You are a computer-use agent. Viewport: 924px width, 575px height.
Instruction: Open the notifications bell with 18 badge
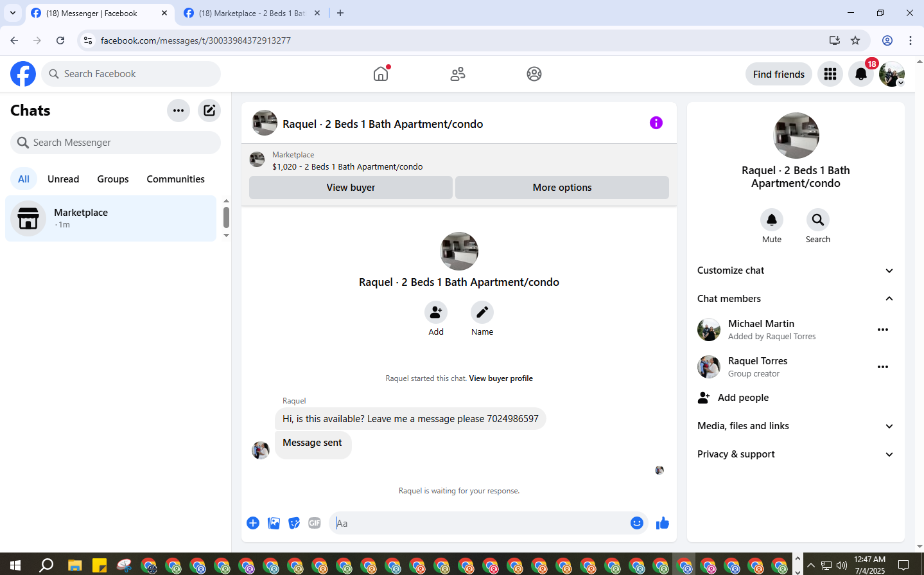[x=861, y=74]
